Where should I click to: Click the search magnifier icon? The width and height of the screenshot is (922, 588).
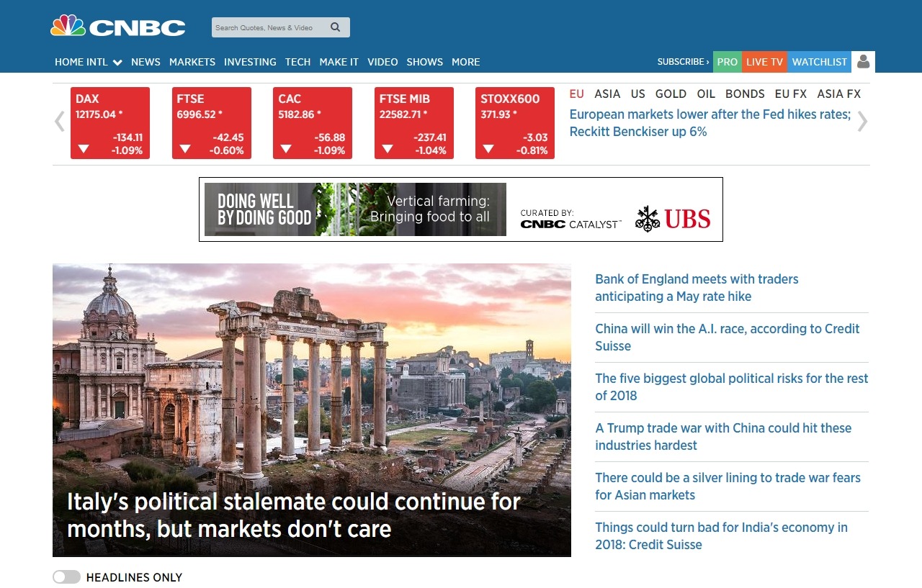336,27
